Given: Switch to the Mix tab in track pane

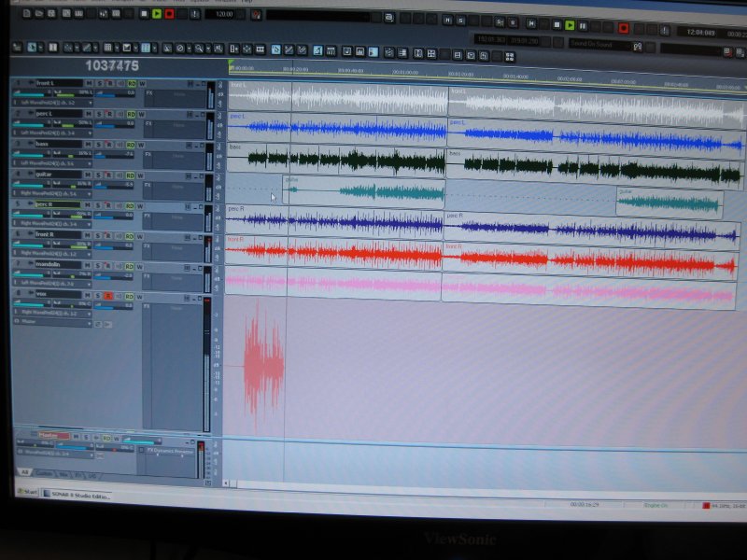Looking at the screenshot, I should click(63, 473).
